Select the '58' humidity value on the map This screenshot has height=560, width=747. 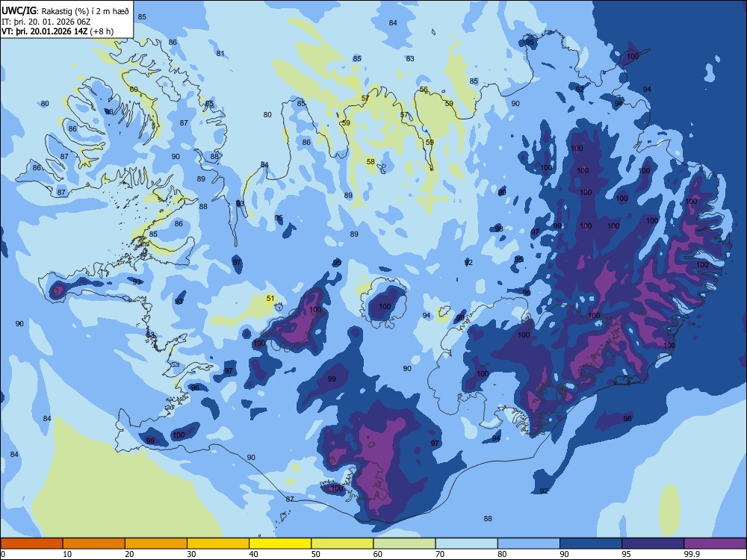click(x=371, y=162)
